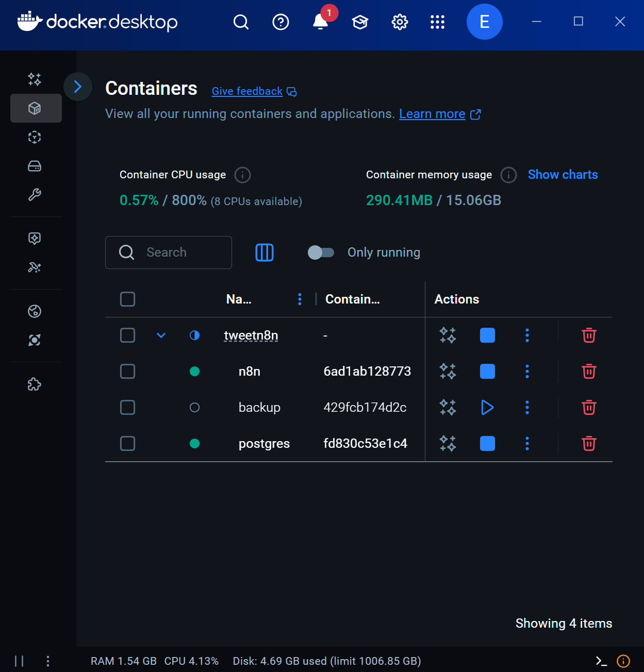Screen dimensions: 644x672
Task: Open the backup container name
Action: point(259,408)
